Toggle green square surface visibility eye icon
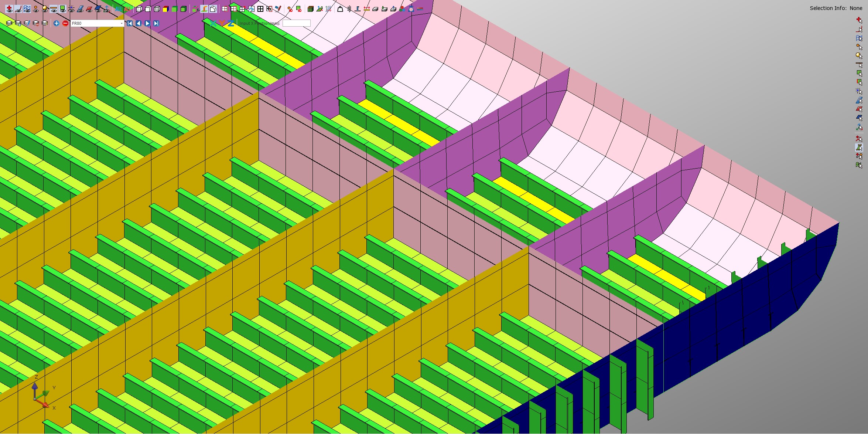 (x=62, y=9)
